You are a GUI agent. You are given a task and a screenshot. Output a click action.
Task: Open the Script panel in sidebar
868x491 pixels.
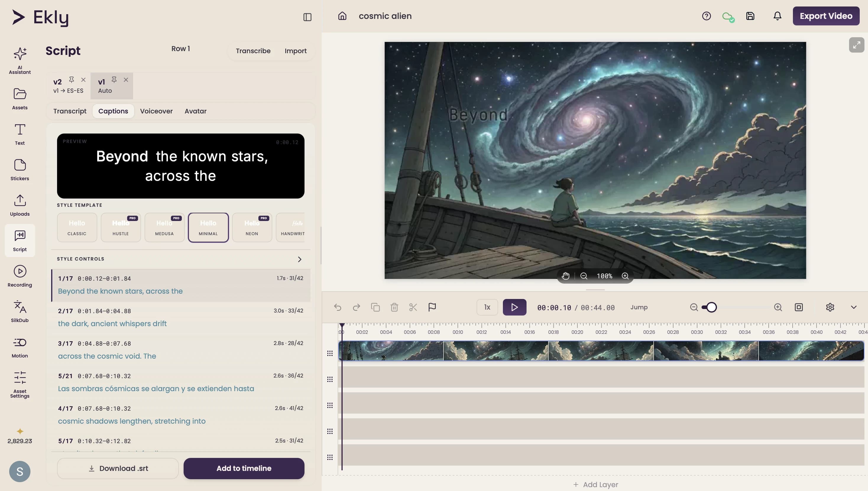tap(20, 240)
